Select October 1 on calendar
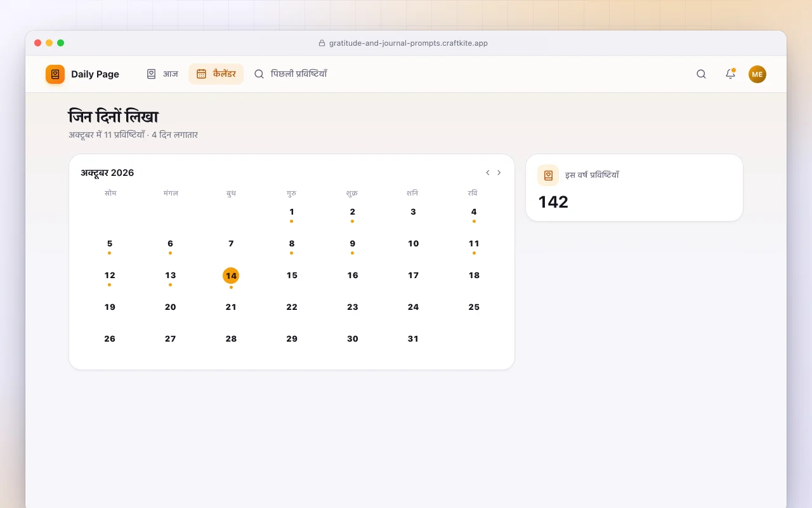Image resolution: width=812 pixels, height=508 pixels. point(292,213)
